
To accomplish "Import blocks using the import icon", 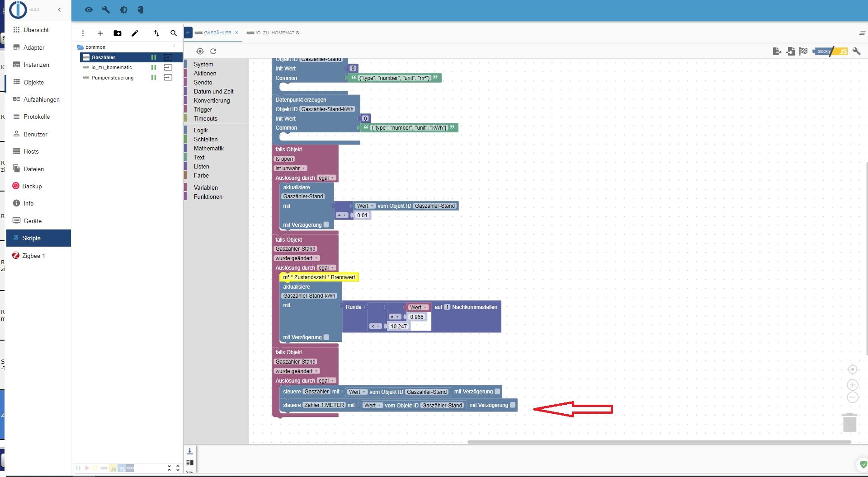I will (x=790, y=51).
